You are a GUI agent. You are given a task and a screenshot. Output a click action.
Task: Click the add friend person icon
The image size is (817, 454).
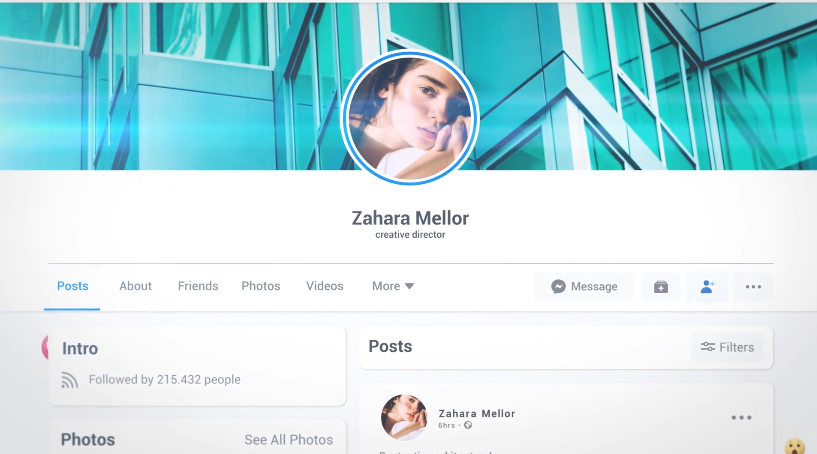707,287
